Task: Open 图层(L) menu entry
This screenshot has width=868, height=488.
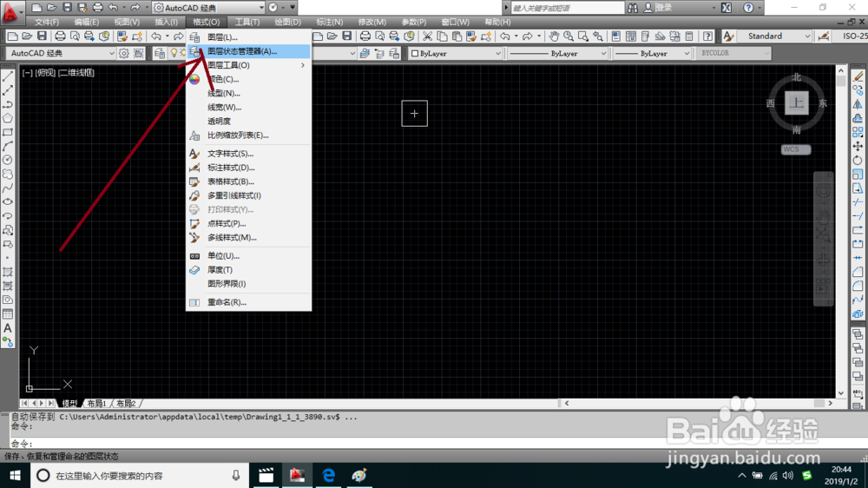Action: [x=248, y=37]
